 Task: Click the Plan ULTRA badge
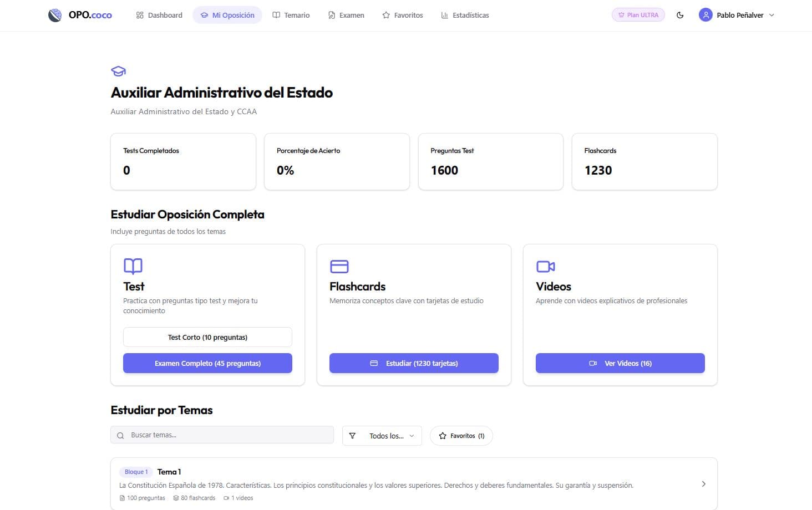coord(638,16)
